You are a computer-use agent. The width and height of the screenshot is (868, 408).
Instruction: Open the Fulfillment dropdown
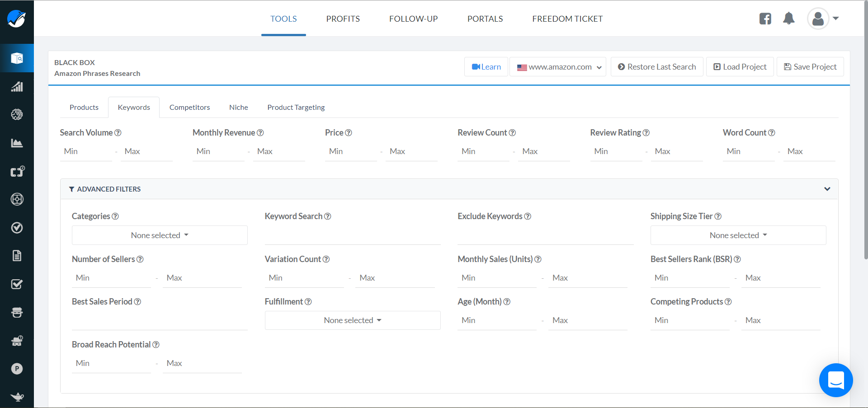353,320
